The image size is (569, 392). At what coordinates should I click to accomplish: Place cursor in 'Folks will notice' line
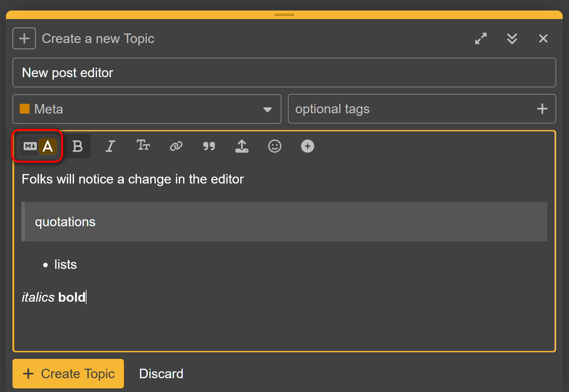tap(133, 179)
